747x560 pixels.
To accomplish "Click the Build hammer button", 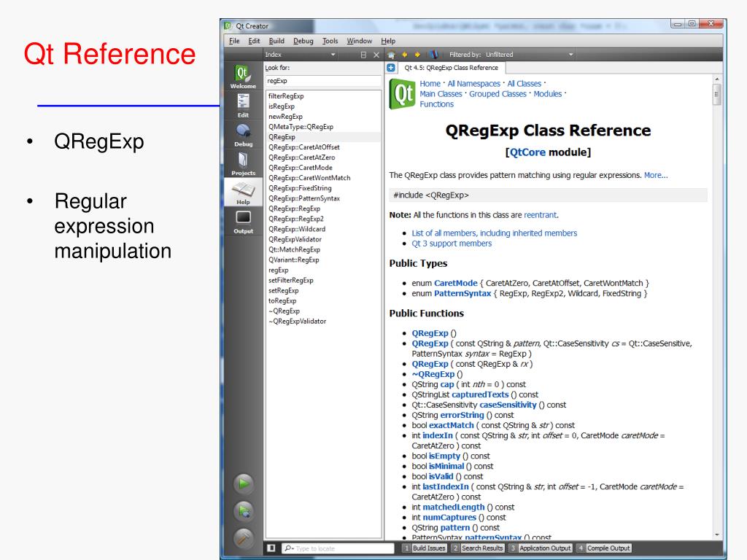I will [x=244, y=538].
